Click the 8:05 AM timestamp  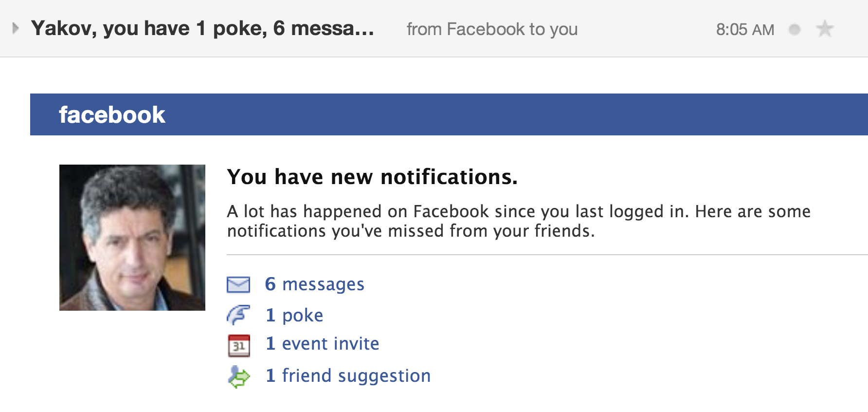click(x=745, y=30)
